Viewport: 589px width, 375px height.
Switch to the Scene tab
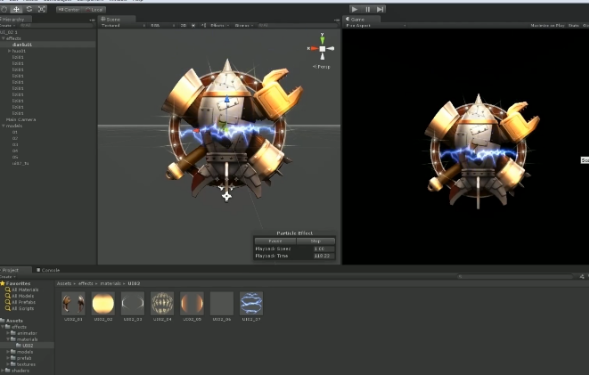[x=116, y=19]
